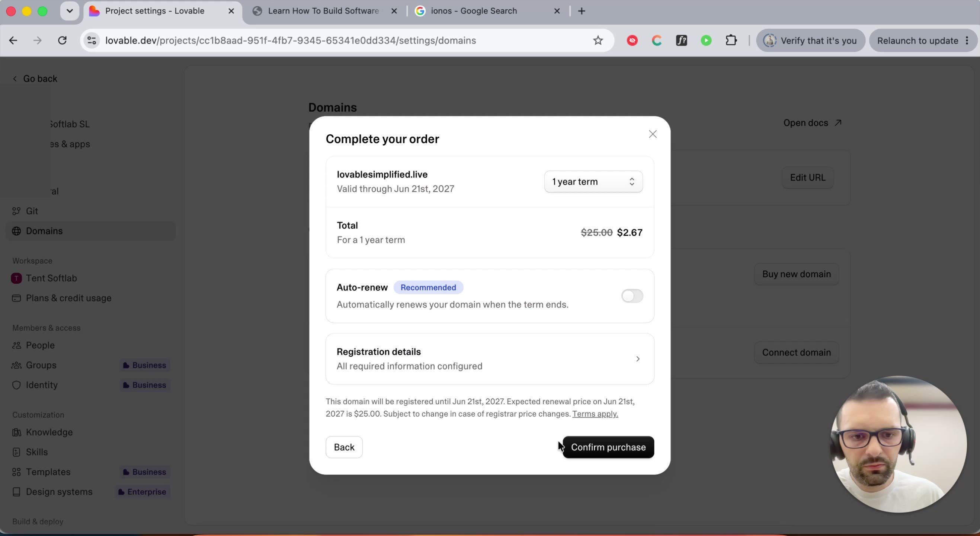Open Identity settings page
The image size is (980, 536).
coord(90,385)
